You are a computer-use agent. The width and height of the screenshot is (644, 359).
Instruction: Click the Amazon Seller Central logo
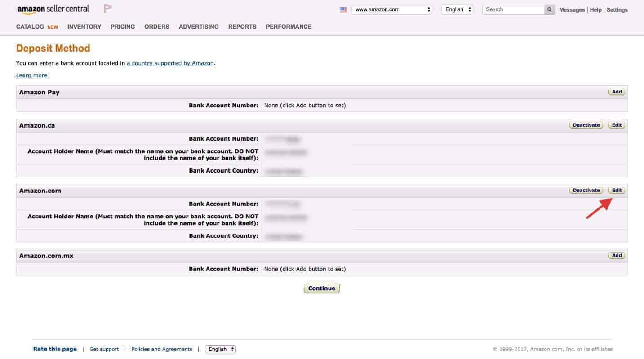click(x=53, y=9)
